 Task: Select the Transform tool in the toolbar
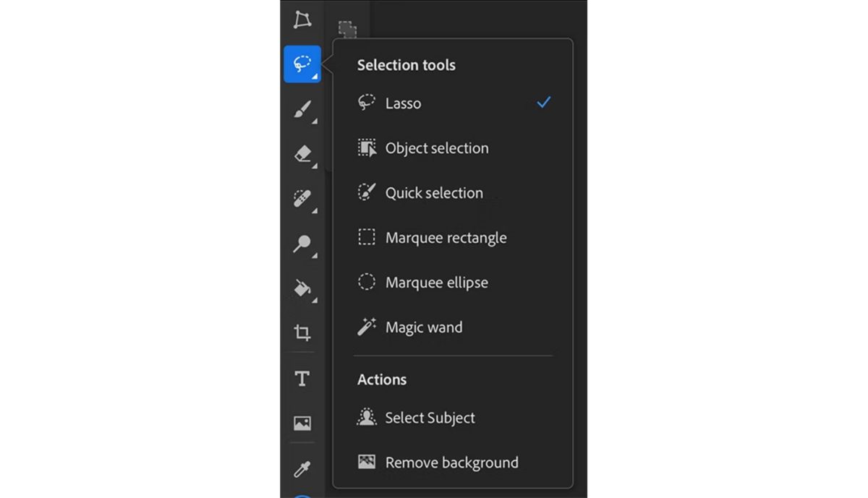point(302,20)
